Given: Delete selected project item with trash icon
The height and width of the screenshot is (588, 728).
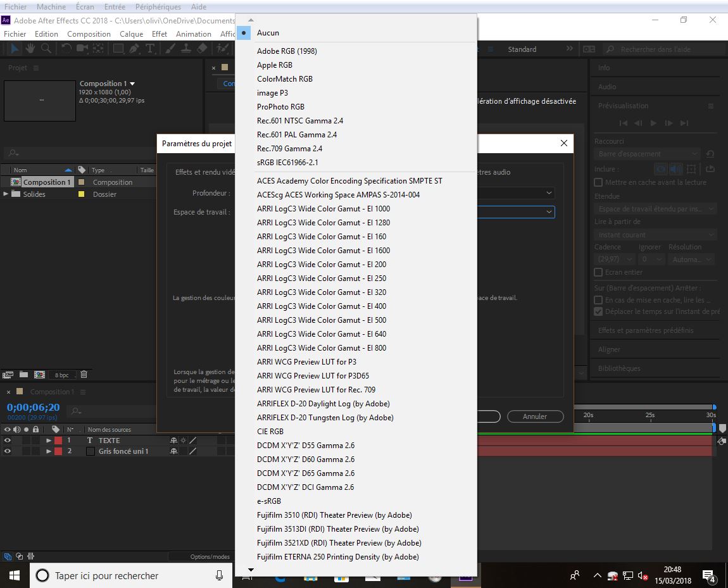Looking at the screenshot, I should [x=84, y=375].
